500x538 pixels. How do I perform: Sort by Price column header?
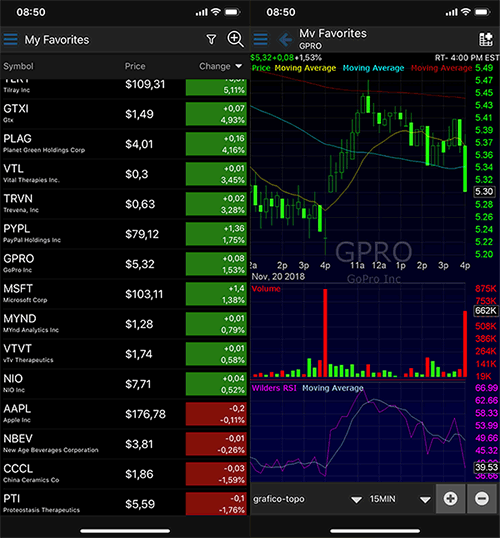click(135, 66)
